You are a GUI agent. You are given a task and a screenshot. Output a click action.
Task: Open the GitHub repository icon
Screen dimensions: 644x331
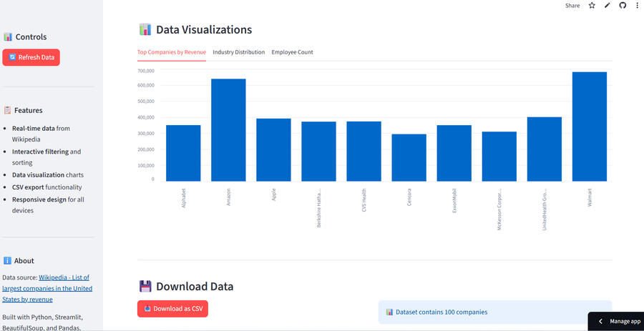[623, 6]
